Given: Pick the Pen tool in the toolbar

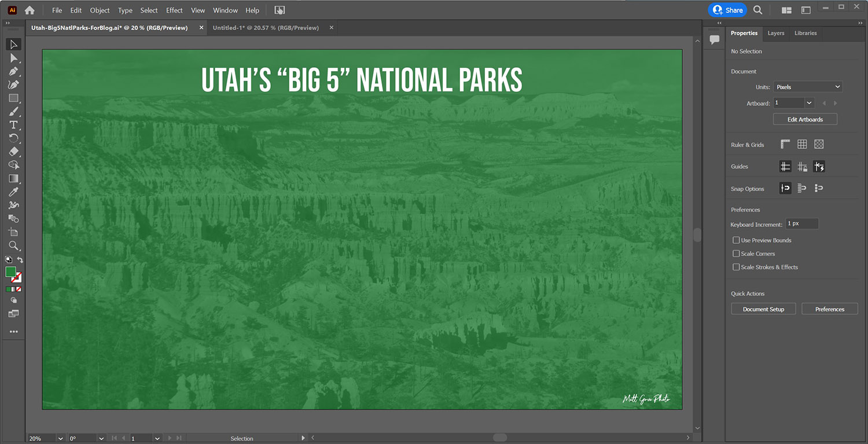Looking at the screenshot, I should pos(13,71).
